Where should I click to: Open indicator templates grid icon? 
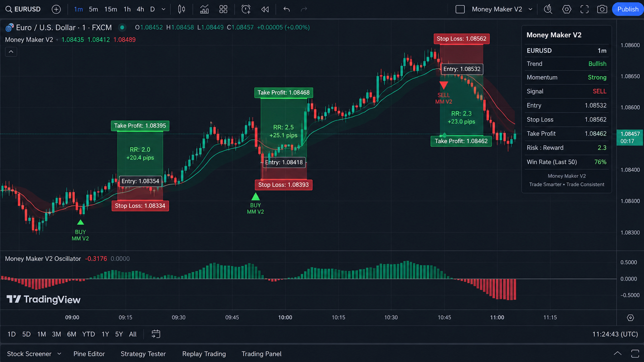coord(223,9)
